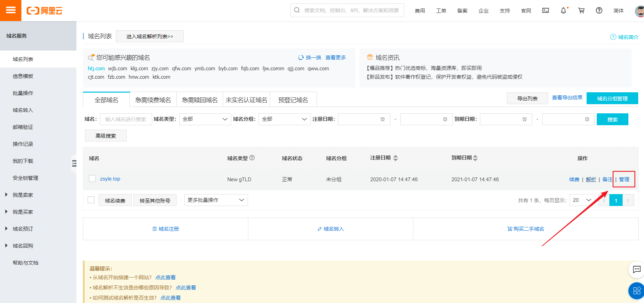Open the shopping cart icon

(x=581, y=11)
